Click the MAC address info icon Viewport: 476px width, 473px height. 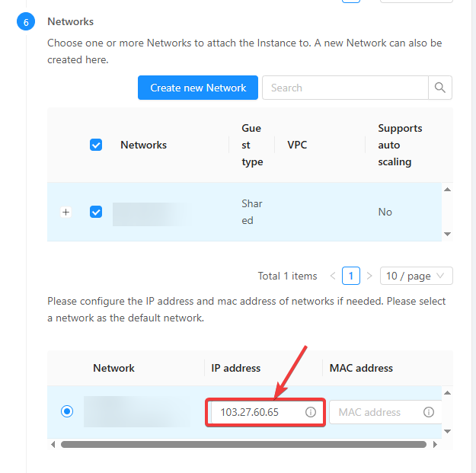[x=429, y=412]
